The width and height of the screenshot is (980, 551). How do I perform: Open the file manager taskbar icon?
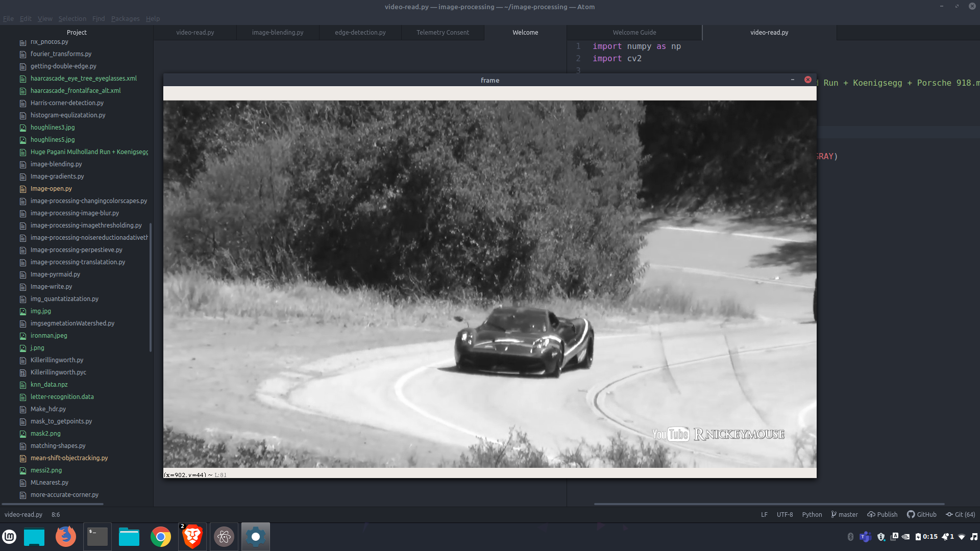129,537
